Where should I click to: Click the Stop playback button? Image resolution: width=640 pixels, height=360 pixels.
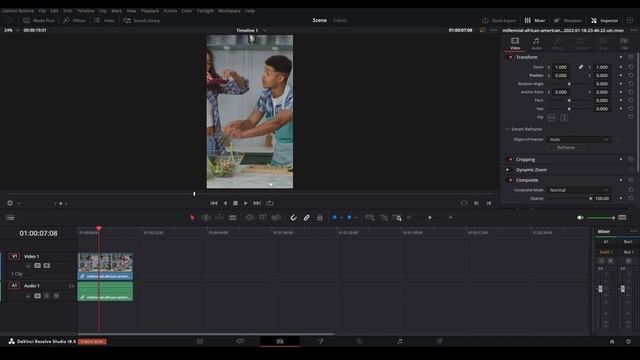[x=235, y=203]
